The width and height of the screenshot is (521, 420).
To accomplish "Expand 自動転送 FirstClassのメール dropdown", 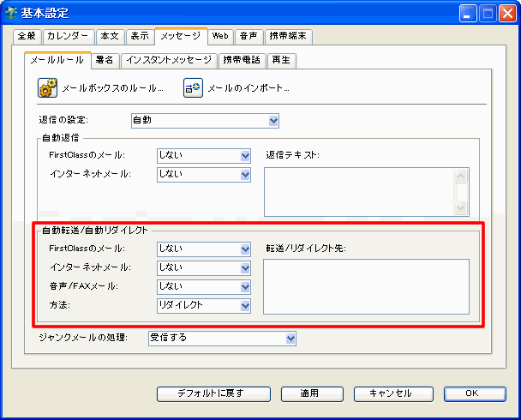I will coord(245,249).
